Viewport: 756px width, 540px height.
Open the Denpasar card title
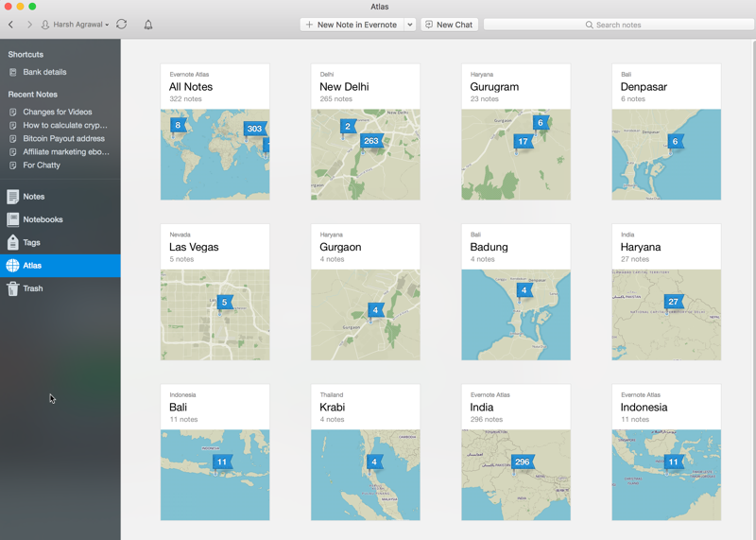point(644,87)
